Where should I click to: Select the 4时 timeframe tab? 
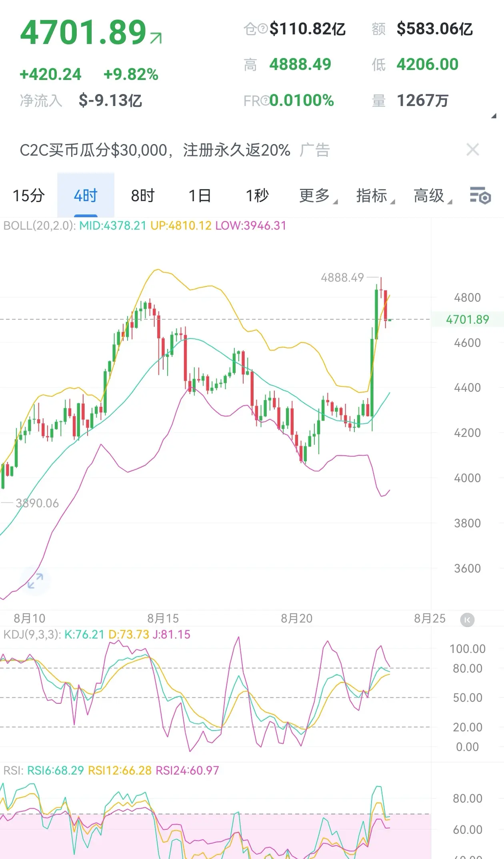point(86,195)
